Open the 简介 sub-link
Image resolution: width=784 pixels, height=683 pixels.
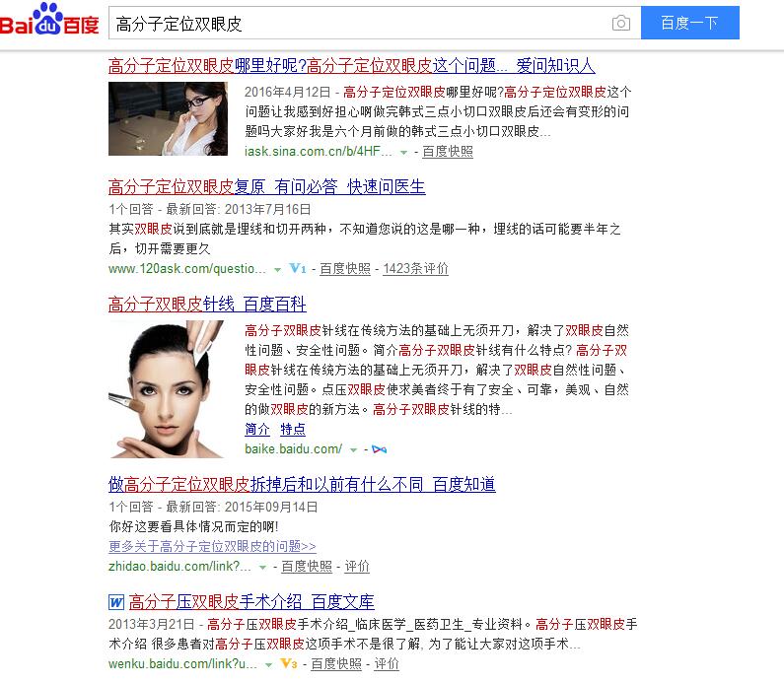click(x=257, y=429)
